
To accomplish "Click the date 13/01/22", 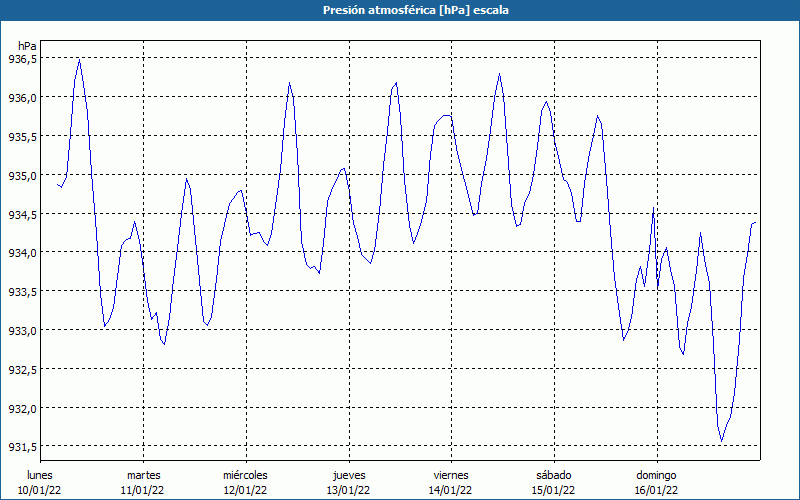I will (348, 490).
